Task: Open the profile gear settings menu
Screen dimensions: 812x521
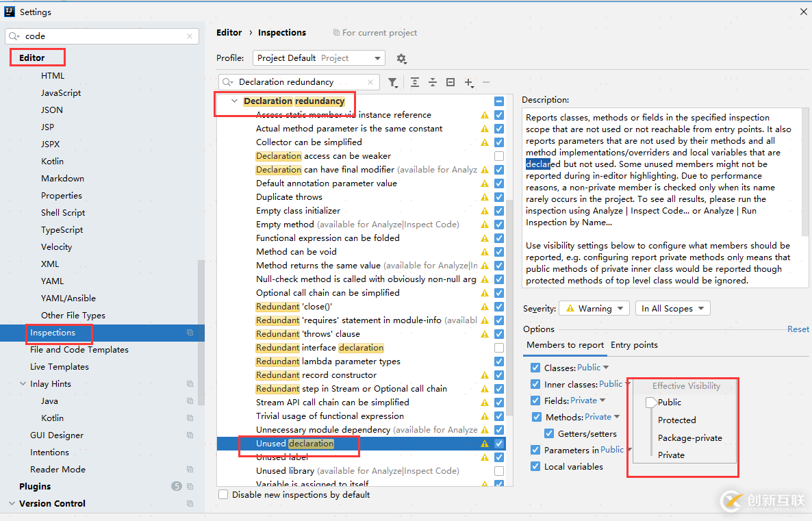Action: (401, 59)
